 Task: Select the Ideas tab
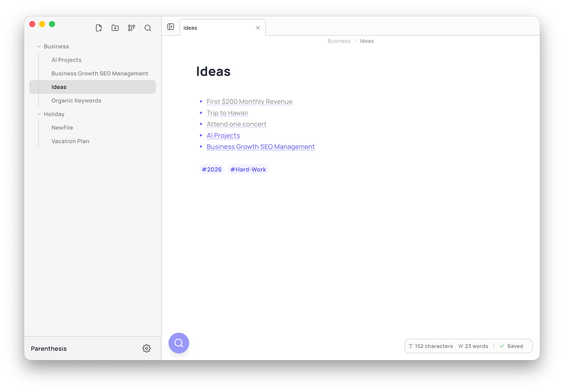coord(222,28)
